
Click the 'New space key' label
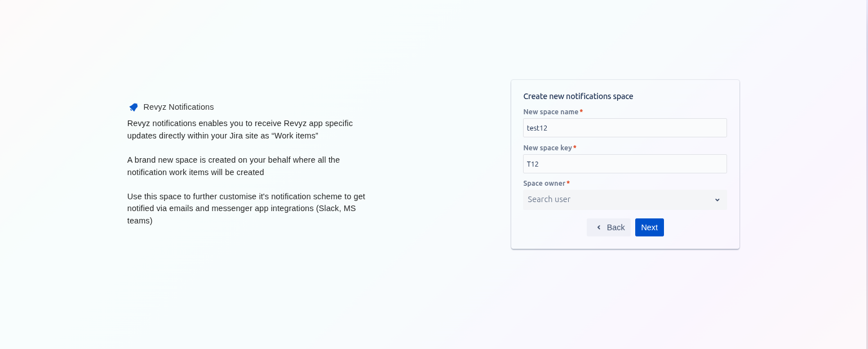[547, 148]
